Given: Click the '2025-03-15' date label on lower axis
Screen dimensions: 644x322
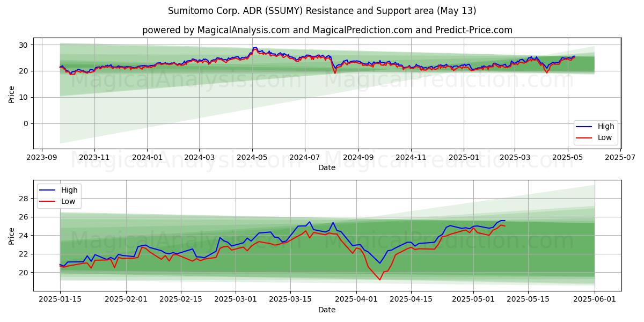Looking at the screenshot, I should click(290, 299).
